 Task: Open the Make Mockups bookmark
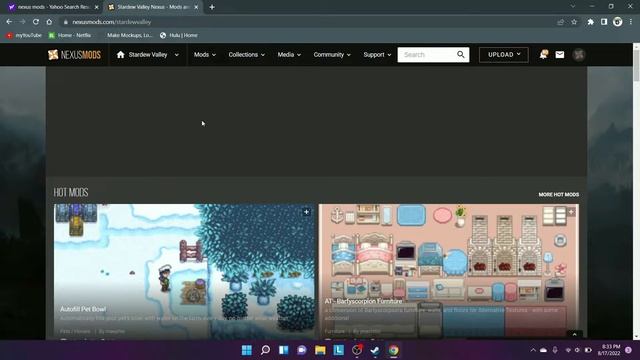(129, 36)
